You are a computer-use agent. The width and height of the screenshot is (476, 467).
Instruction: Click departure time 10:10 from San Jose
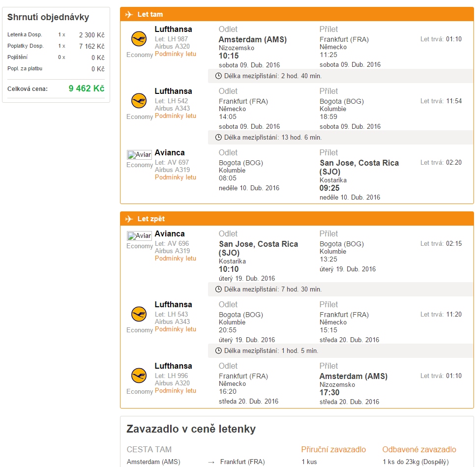[229, 269]
